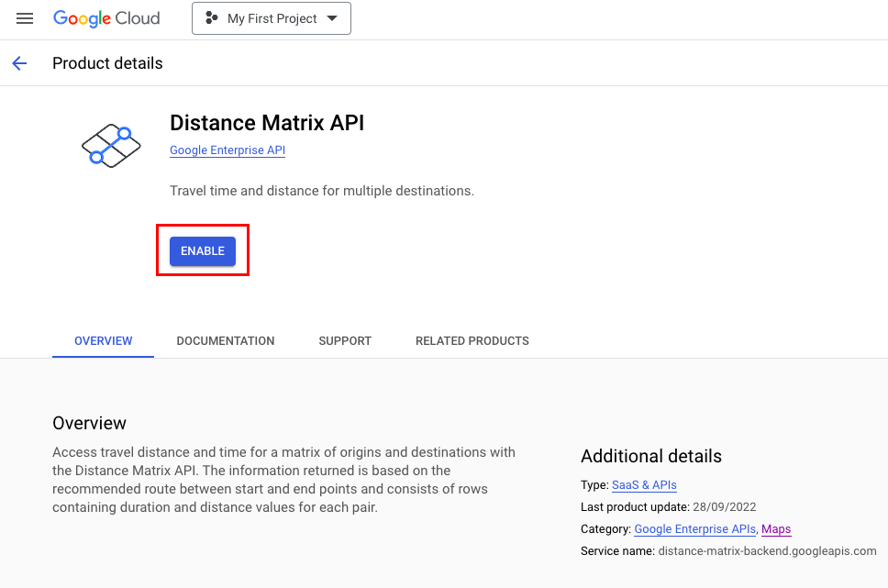888x588 pixels.
Task: Click the Additional details heading
Action: [651, 456]
